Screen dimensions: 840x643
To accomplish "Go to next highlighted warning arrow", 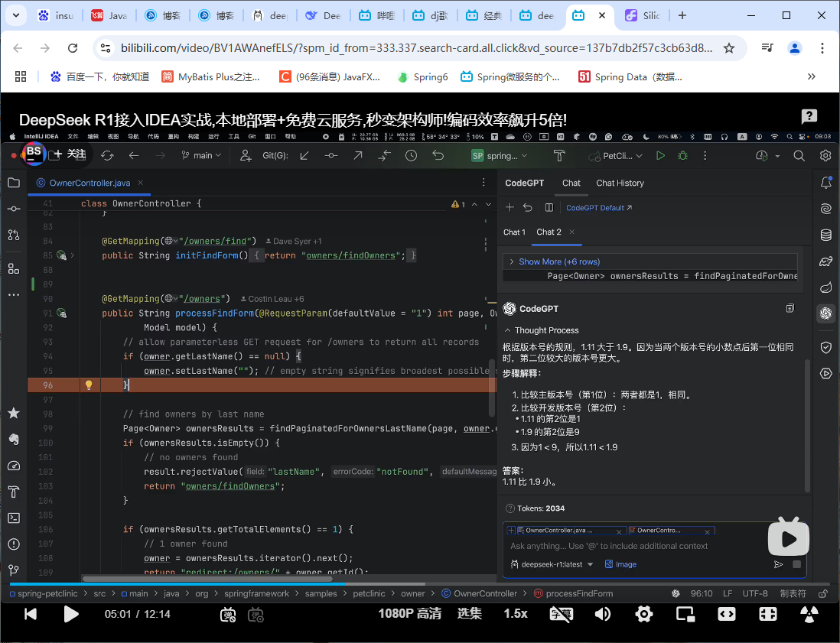I will coord(488,204).
